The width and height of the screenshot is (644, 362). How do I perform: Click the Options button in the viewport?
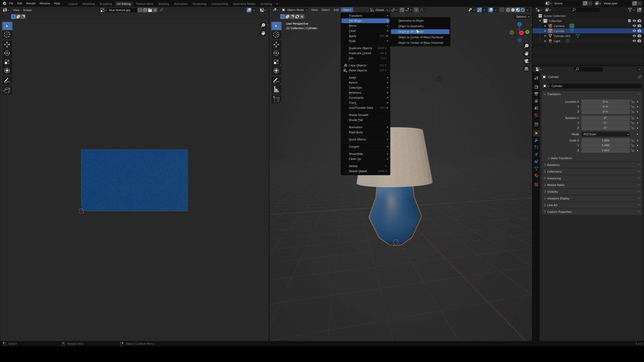pyautogui.click(x=522, y=16)
